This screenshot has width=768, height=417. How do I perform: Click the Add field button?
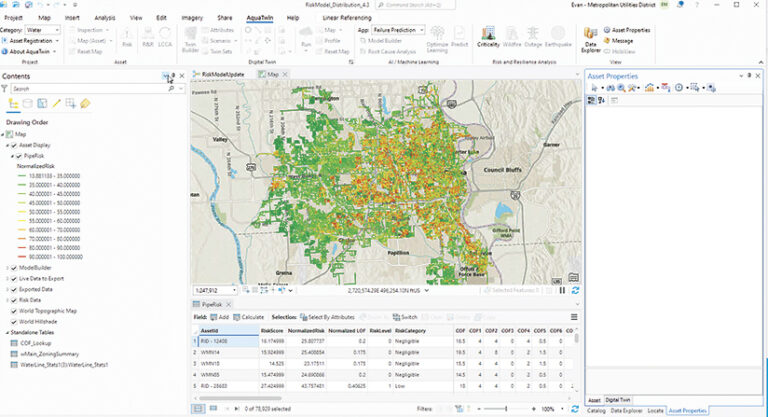[x=220, y=317]
